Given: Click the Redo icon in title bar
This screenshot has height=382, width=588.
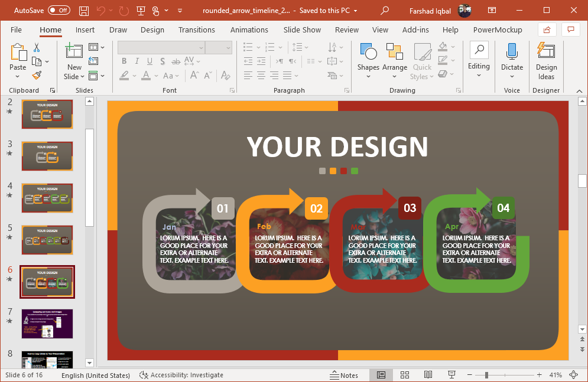Looking at the screenshot, I should (124, 11).
